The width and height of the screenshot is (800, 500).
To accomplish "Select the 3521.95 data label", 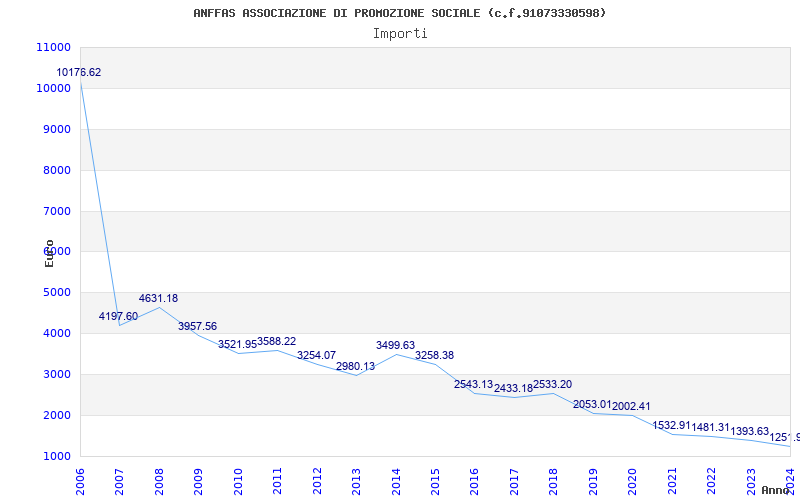I will [237, 344].
